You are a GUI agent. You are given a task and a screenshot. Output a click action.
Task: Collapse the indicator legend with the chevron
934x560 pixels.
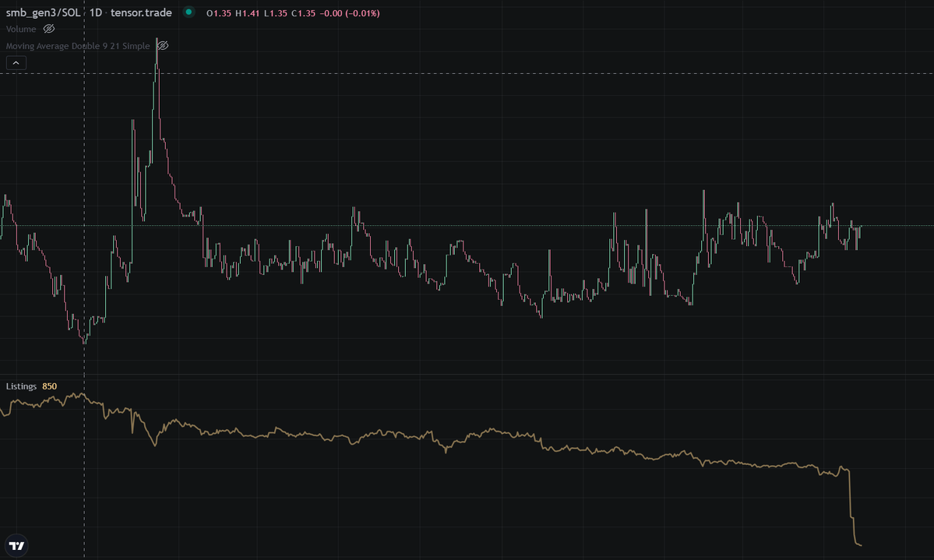(16, 62)
